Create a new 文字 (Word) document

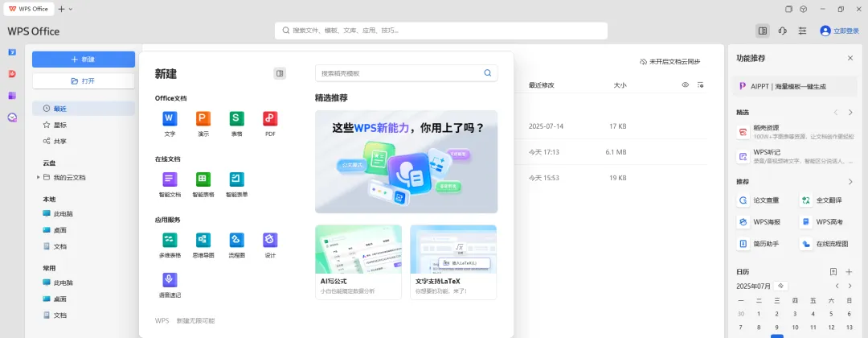tap(170, 123)
